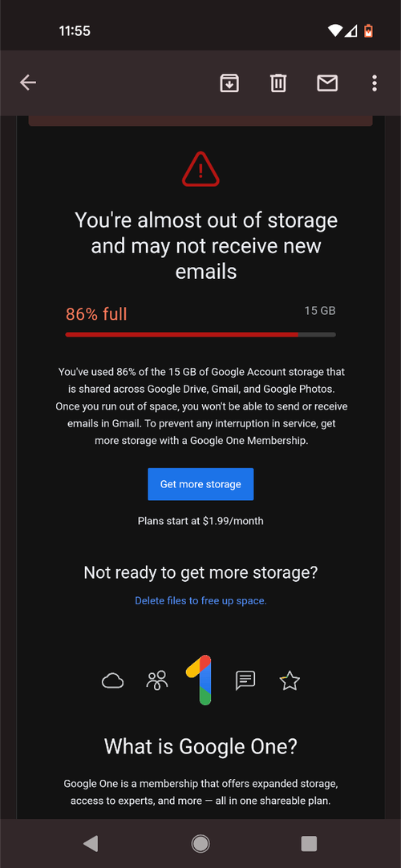Tap the battery indicator in status bar
The image size is (401, 868).
[368, 31]
